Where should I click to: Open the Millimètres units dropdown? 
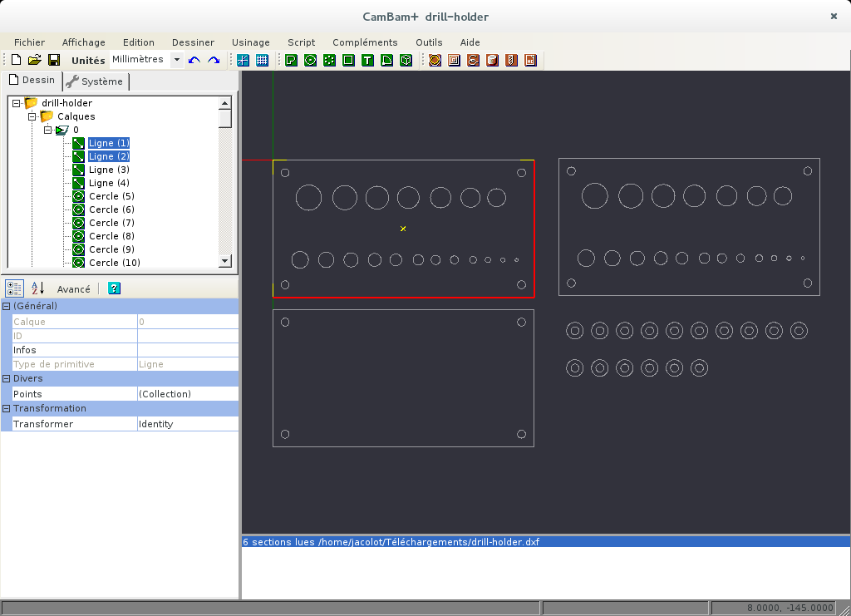click(176, 60)
